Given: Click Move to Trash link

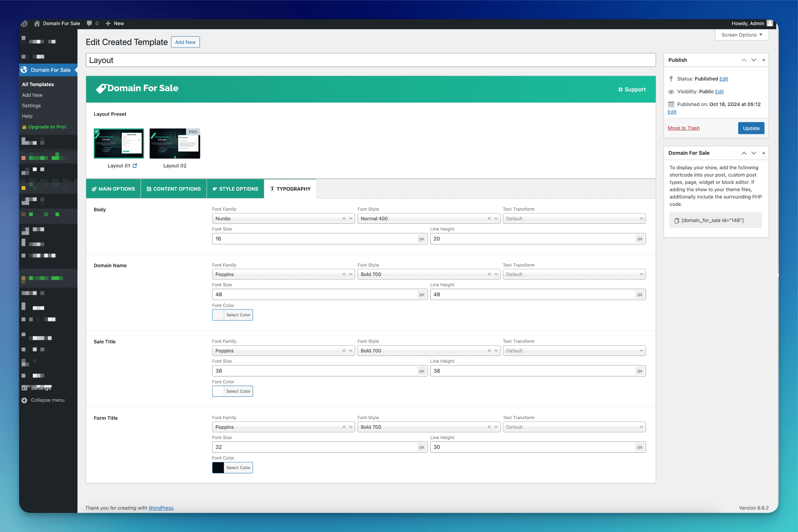Looking at the screenshot, I should coord(683,128).
